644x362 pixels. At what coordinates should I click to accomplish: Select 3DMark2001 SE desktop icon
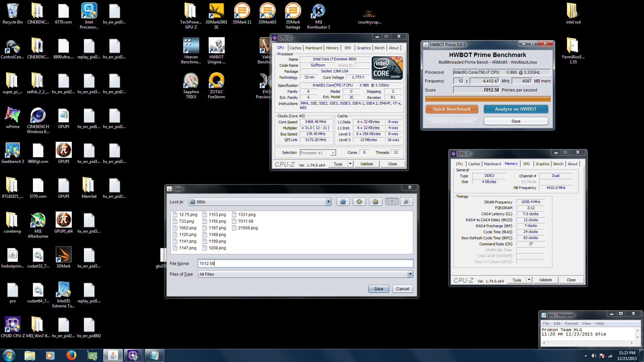pos(216,16)
